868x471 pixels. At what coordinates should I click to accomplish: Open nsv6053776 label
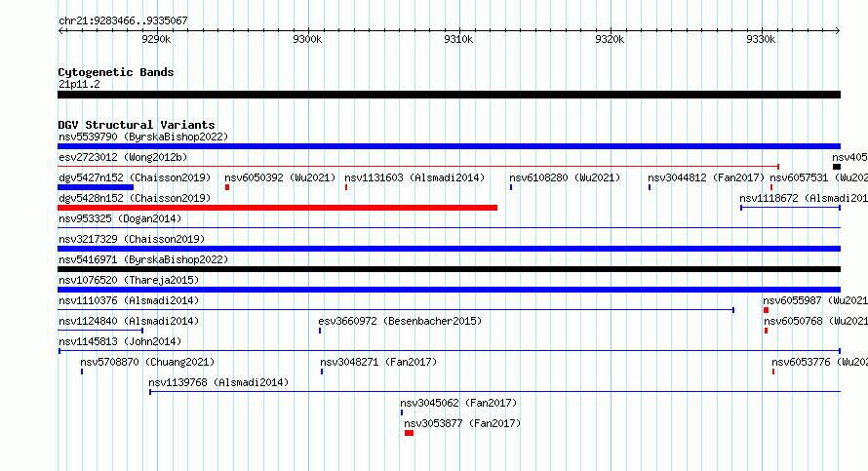tap(820, 362)
